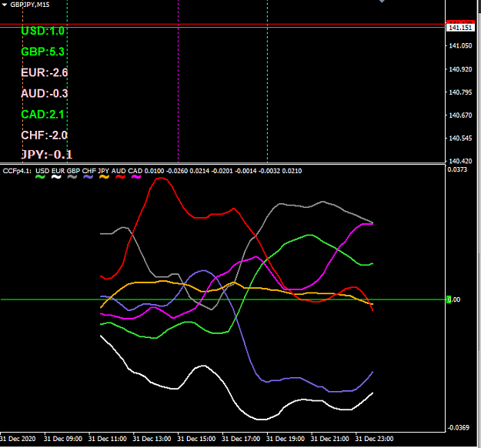This screenshot has width=481, height=448.
Task: Click the 31 Dec 15:00 time label
Action: point(196,439)
